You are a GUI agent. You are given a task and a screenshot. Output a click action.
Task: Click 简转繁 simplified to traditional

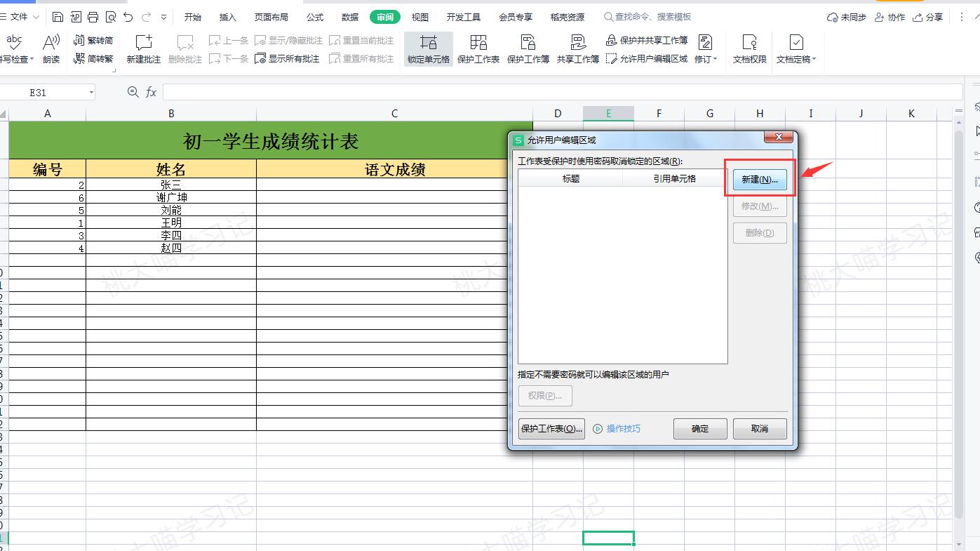click(94, 59)
